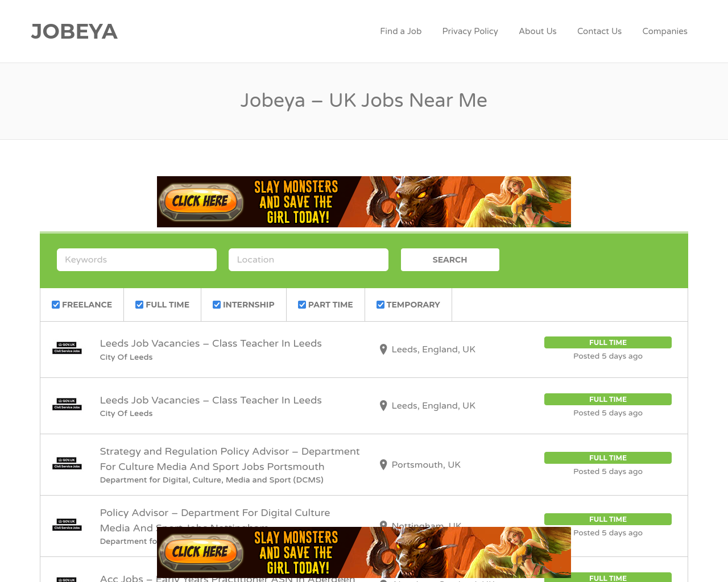Focus the Location search field
Viewport: 728px width, 582px height.
[x=308, y=260]
